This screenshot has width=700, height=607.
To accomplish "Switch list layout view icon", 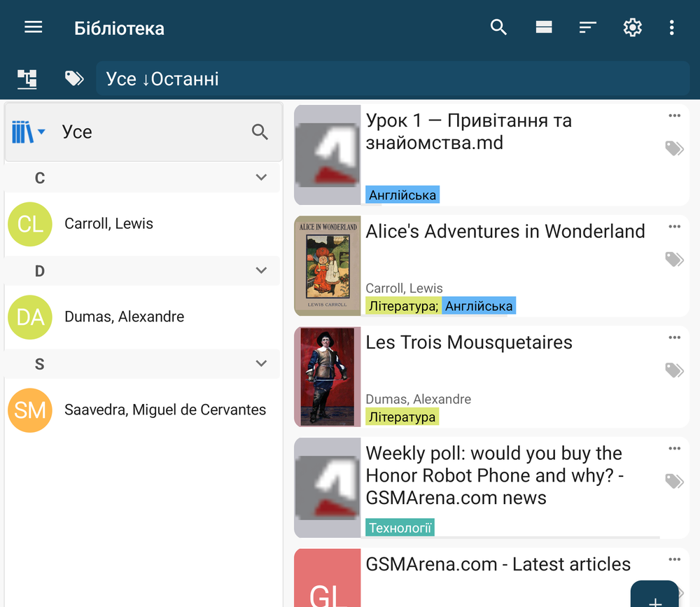I will [x=544, y=28].
